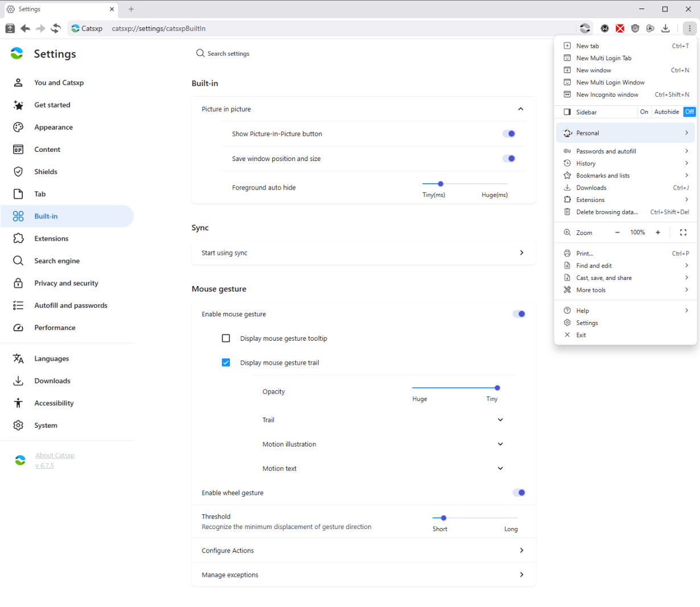Click the fullscreen icon next to zoom
The height and width of the screenshot is (607, 700).
(683, 232)
